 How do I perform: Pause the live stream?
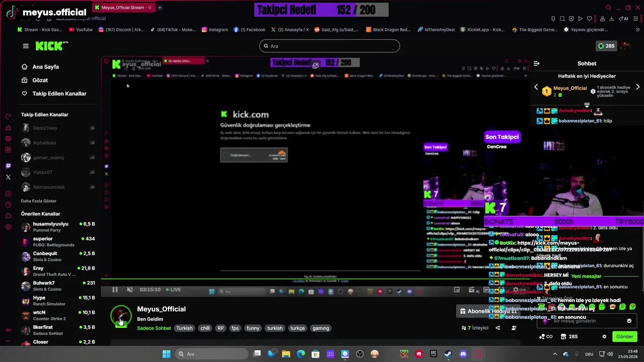click(115, 290)
